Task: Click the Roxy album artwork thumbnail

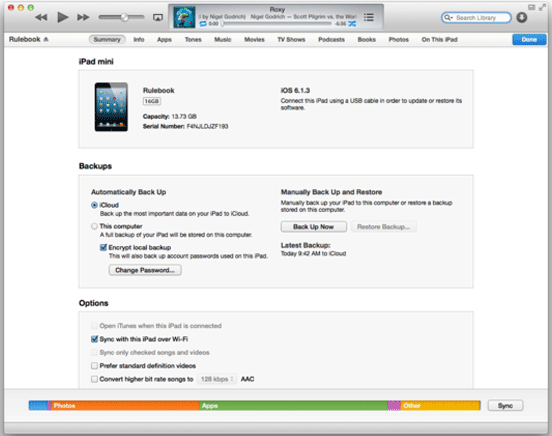Action: coord(184,17)
